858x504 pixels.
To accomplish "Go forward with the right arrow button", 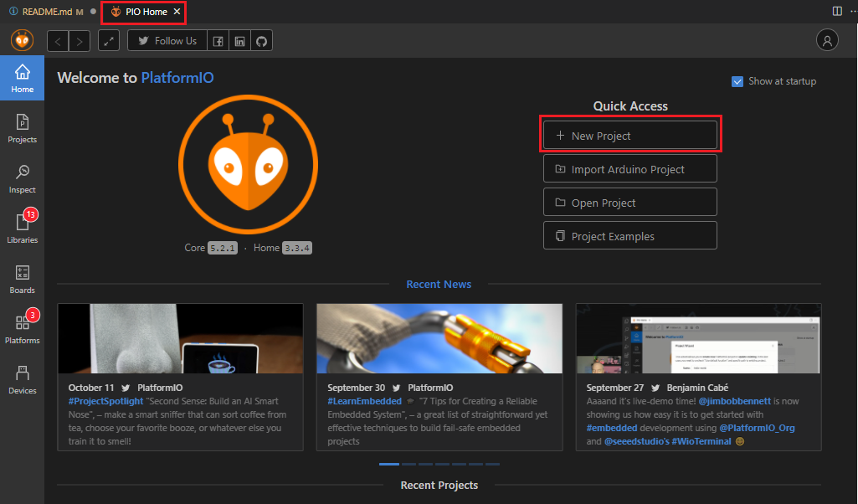I will (x=80, y=41).
